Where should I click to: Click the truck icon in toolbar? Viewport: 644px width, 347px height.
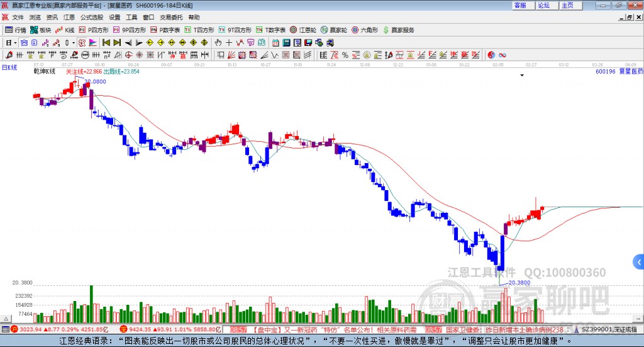[x=330, y=43]
